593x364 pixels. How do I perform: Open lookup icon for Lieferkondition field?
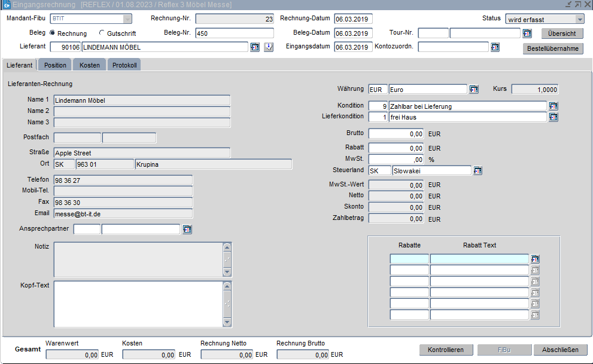click(554, 117)
